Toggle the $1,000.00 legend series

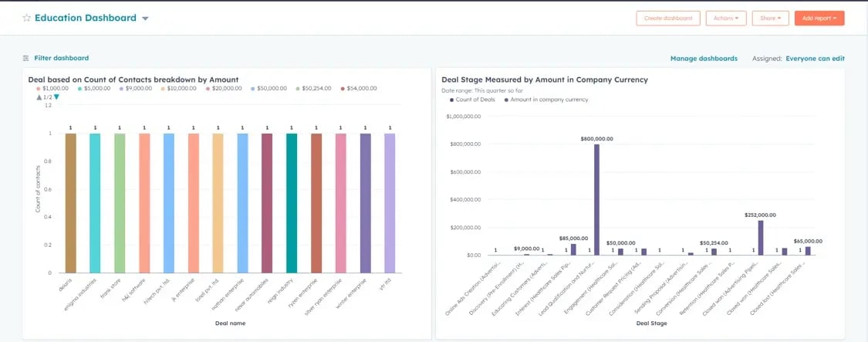[52, 89]
